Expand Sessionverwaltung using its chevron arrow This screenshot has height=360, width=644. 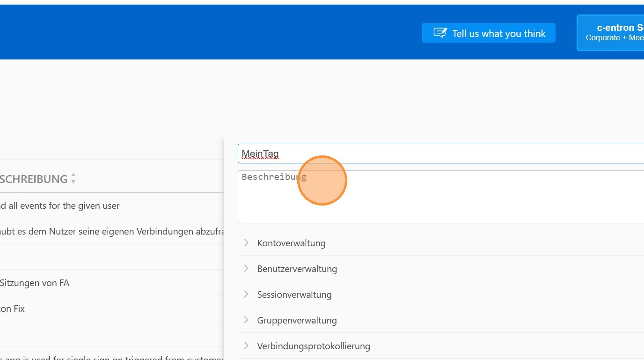[x=246, y=294]
